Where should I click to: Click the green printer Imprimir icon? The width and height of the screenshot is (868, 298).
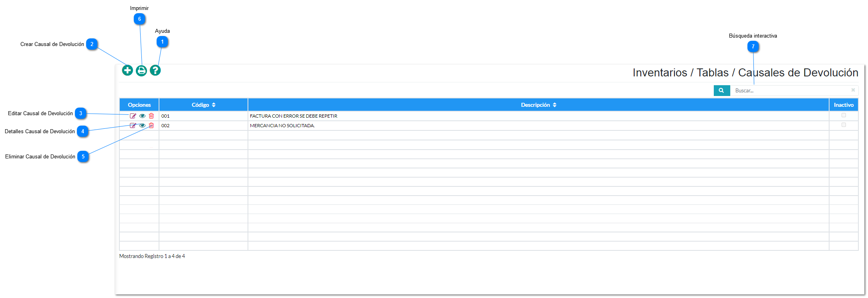click(141, 71)
